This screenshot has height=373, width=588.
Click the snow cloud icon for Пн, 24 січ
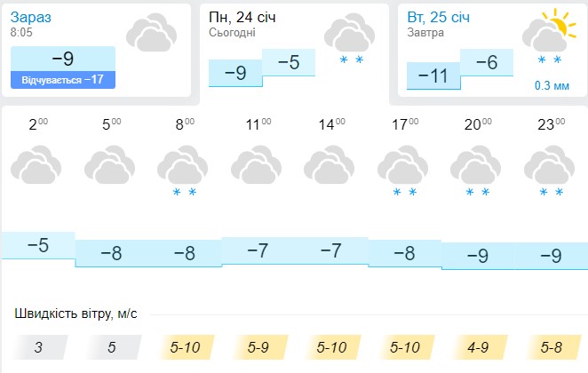tap(349, 38)
